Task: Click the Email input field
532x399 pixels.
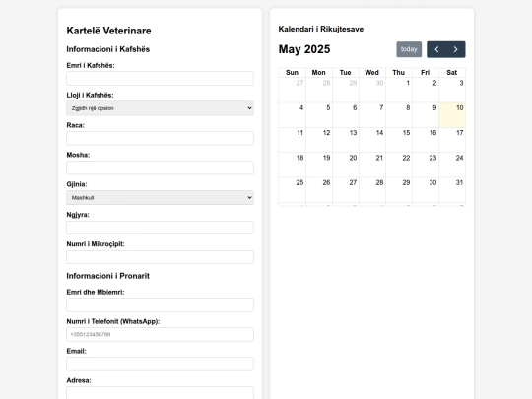Action: [x=160, y=364]
